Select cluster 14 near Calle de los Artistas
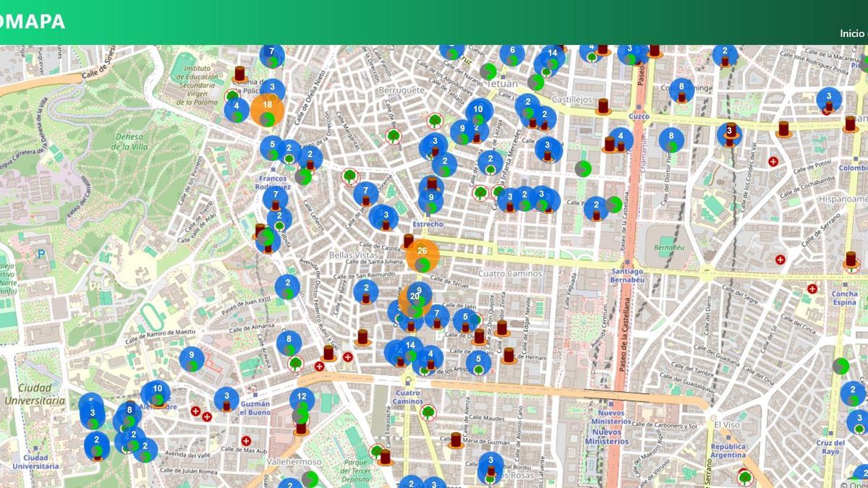868x488 pixels. (x=410, y=349)
